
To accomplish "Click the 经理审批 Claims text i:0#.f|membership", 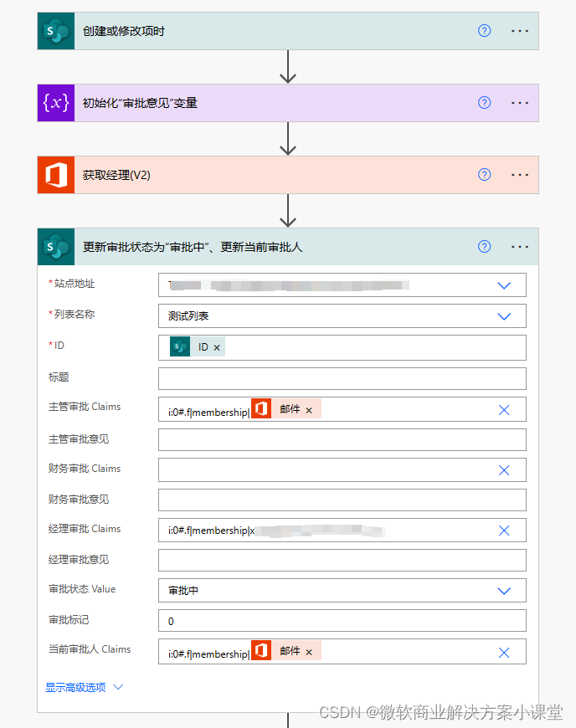I will coord(211,531).
